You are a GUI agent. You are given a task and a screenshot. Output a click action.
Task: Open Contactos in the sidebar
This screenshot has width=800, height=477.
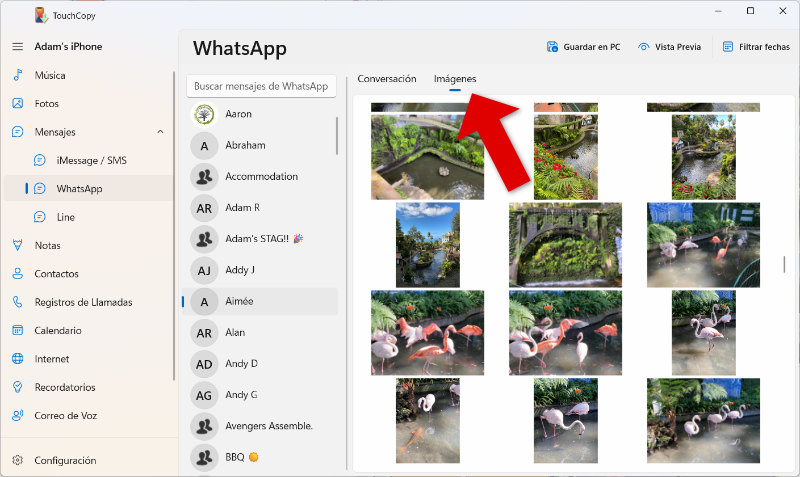point(57,274)
